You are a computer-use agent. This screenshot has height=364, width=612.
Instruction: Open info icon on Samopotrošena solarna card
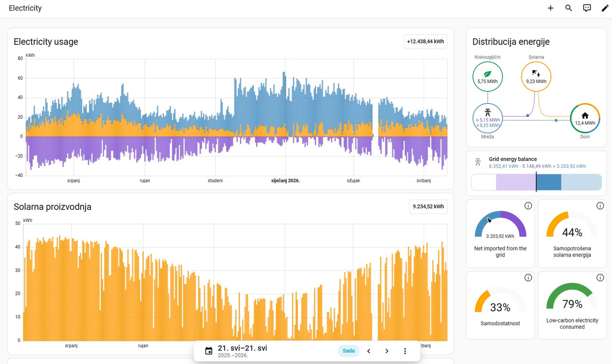point(600,206)
